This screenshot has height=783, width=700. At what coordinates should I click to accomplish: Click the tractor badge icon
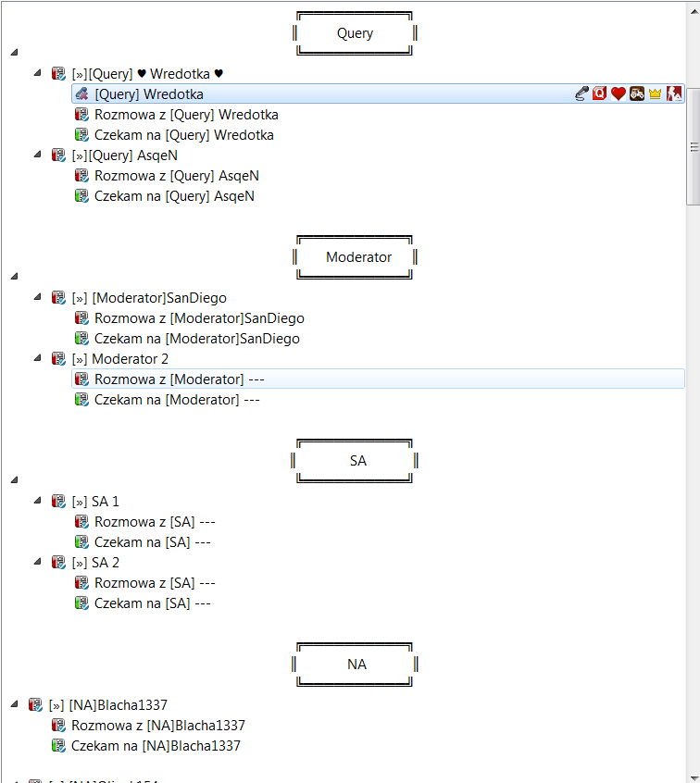click(x=636, y=93)
